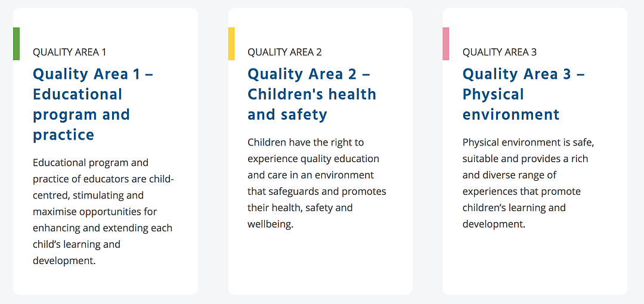Click the word 'development.' in the first card

(x=64, y=261)
